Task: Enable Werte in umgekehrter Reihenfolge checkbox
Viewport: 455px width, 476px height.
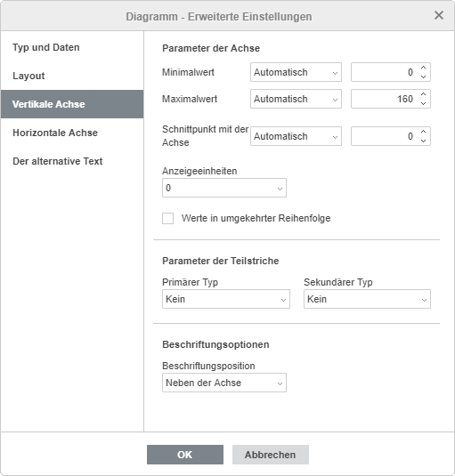Action: (x=167, y=218)
